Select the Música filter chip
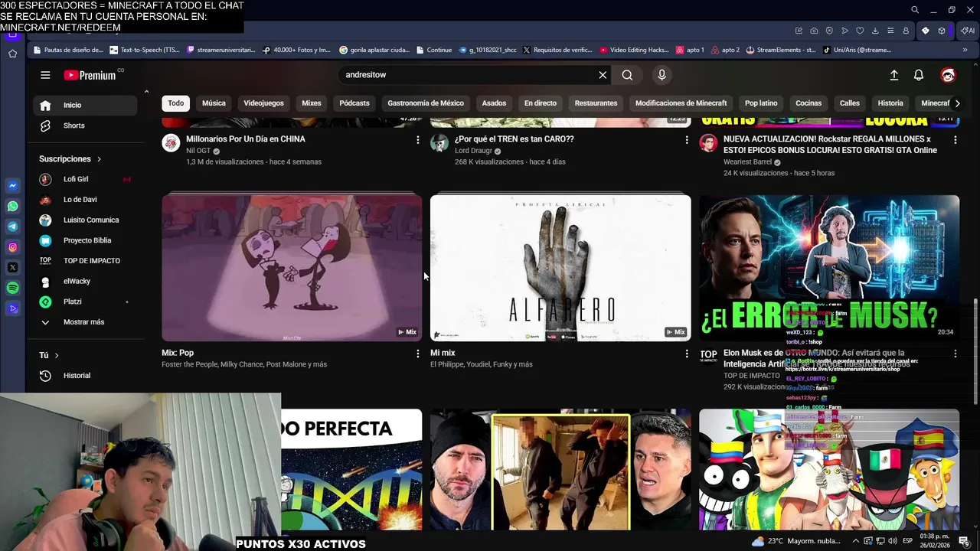Screen dimensions: 980x551 pos(214,103)
